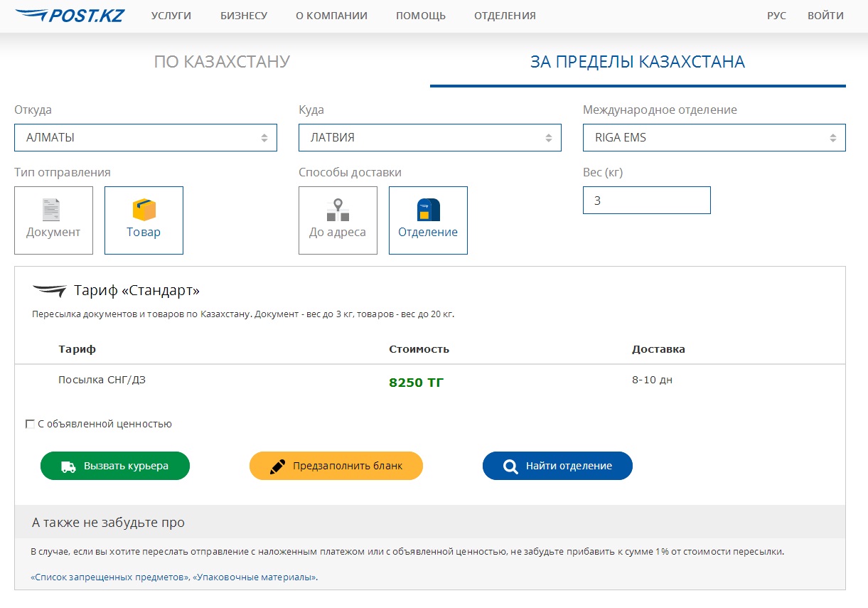
Task: Select До адреса delivery icon
Action: point(338,210)
